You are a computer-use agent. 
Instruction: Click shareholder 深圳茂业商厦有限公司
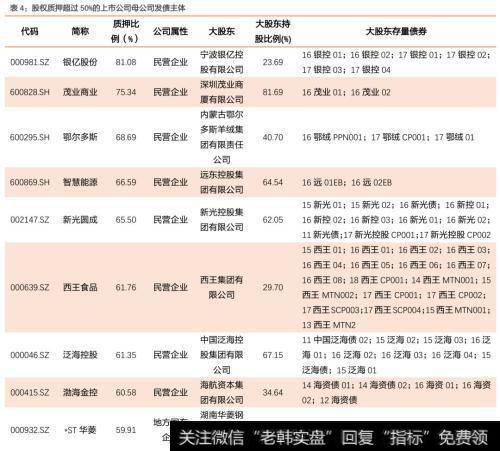point(222,92)
